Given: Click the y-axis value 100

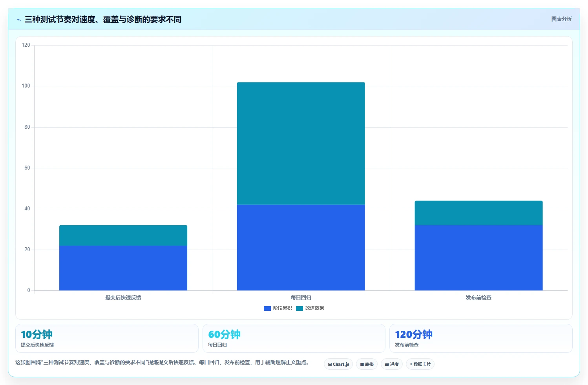Looking at the screenshot, I should pyautogui.click(x=26, y=86).
